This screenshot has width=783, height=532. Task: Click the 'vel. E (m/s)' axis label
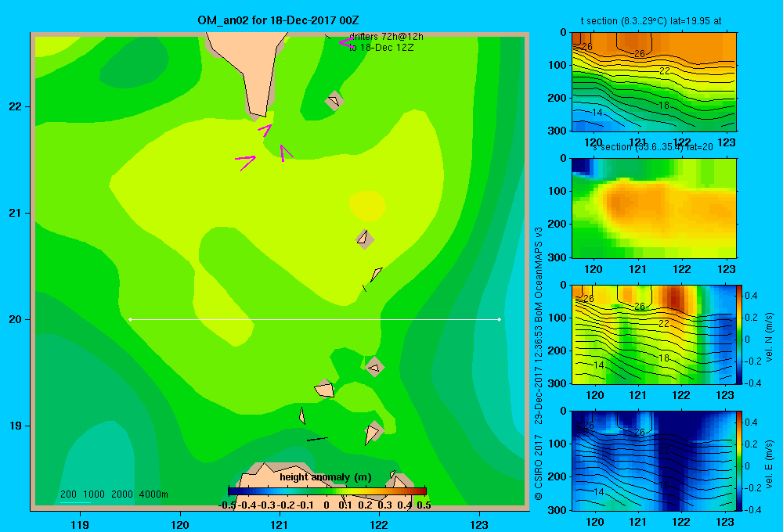point(769,464)
